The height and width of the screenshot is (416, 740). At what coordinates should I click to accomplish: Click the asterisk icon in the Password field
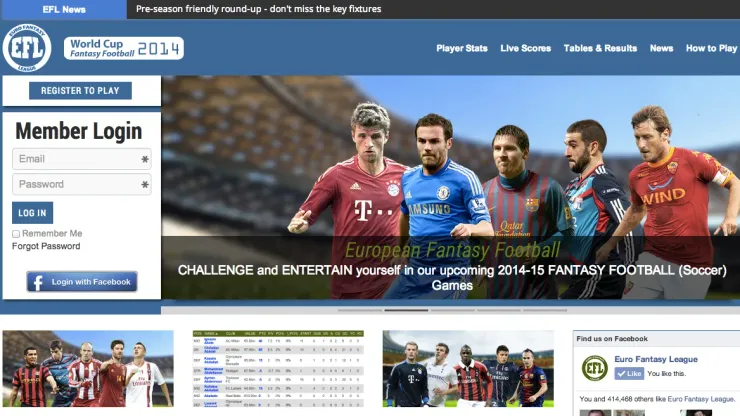pyautogui.click(x=145, y=185)
